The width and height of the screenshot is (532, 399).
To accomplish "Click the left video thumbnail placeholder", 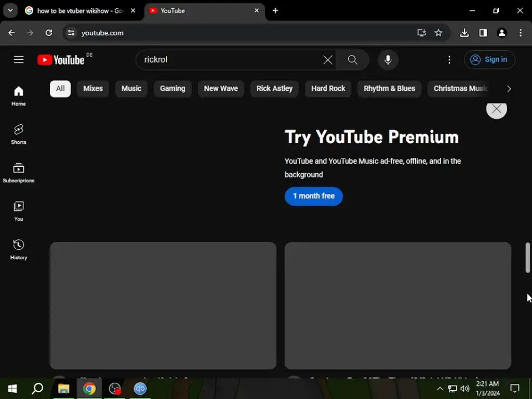I will [x=163, y=305].
